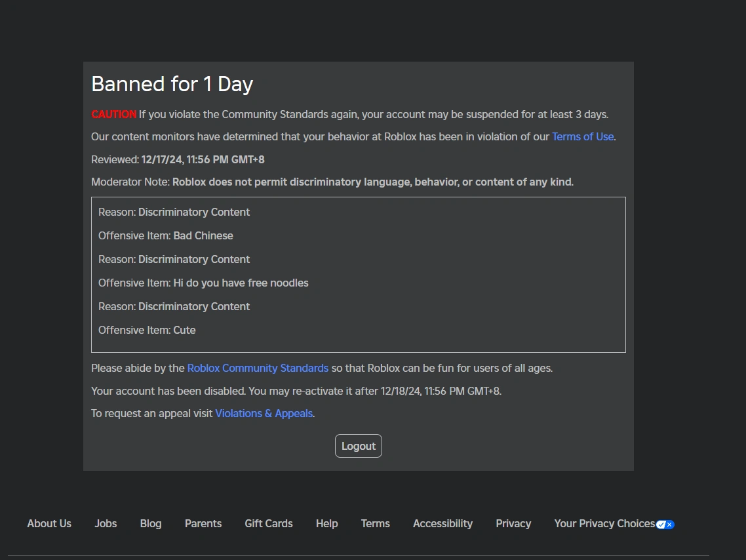Click the Your Privacy Choices toggle icon

coord(665,524)
